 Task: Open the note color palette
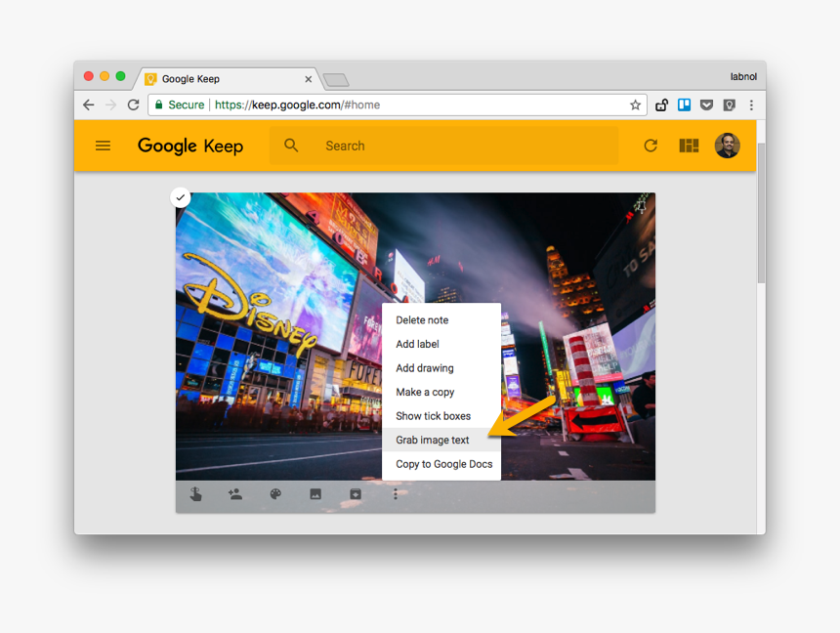[x=275, y=494]
